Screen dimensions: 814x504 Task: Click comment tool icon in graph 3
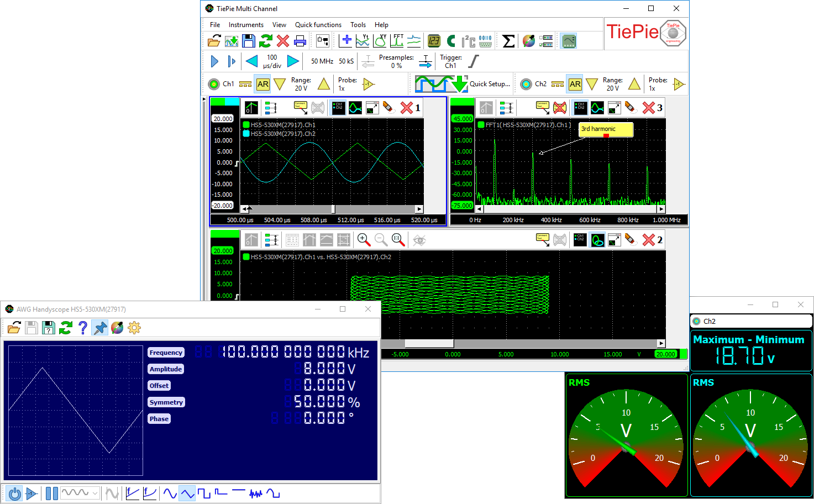(543, 108)
